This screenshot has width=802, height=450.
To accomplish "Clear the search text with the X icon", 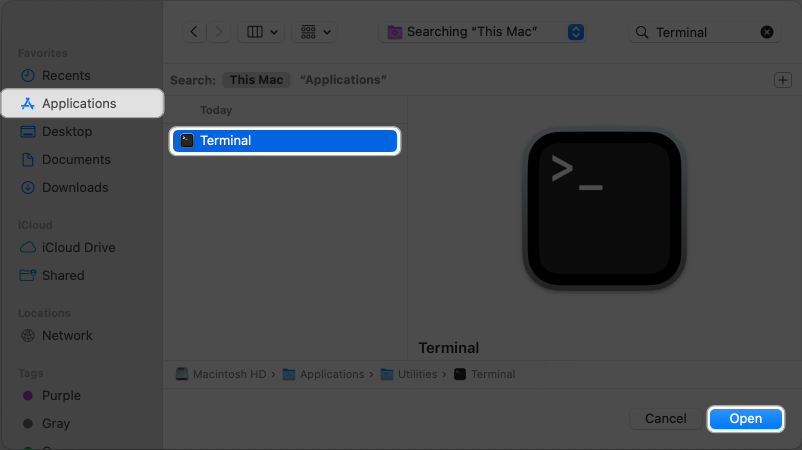I will 767,32.
